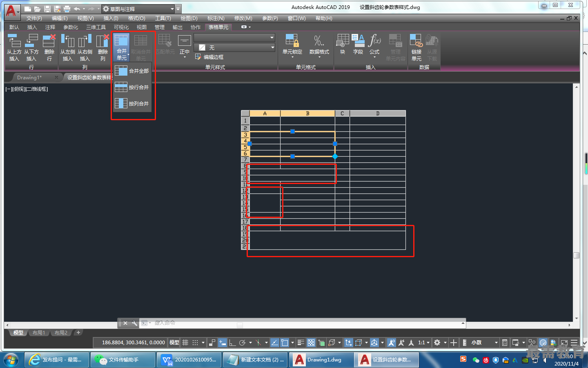The height and width of the screenshot is (368, 588).
Task: Insert a Field (字段) into the cell
Action: [358, 44]
